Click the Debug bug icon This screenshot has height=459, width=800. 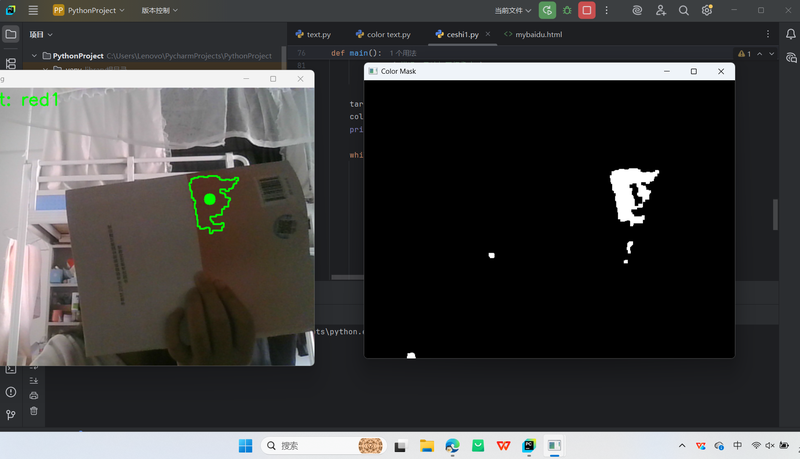[567, 10]
